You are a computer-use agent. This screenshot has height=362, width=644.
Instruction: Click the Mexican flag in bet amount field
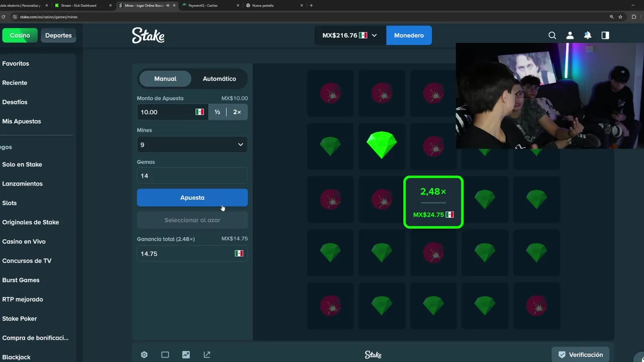click(x=200, y=112)
